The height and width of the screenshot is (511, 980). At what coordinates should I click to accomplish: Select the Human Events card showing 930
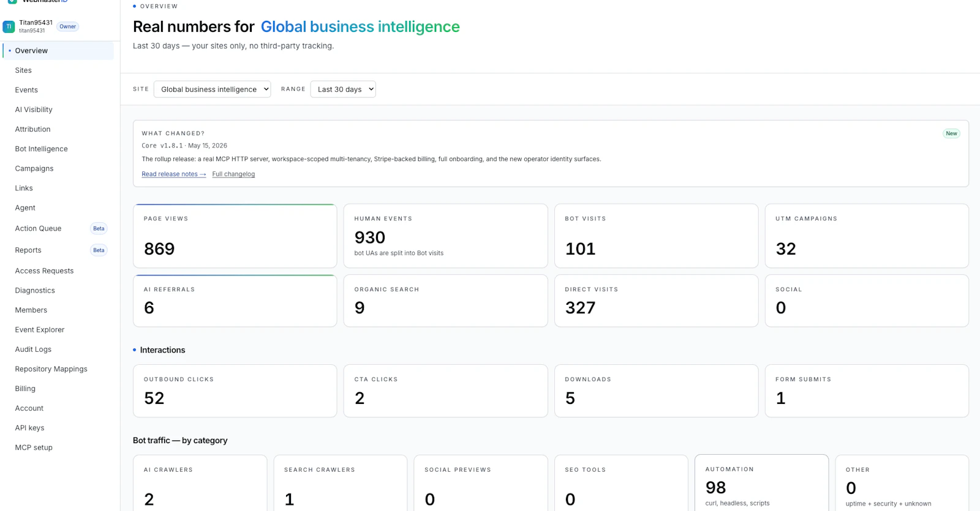tap(445, 236)
